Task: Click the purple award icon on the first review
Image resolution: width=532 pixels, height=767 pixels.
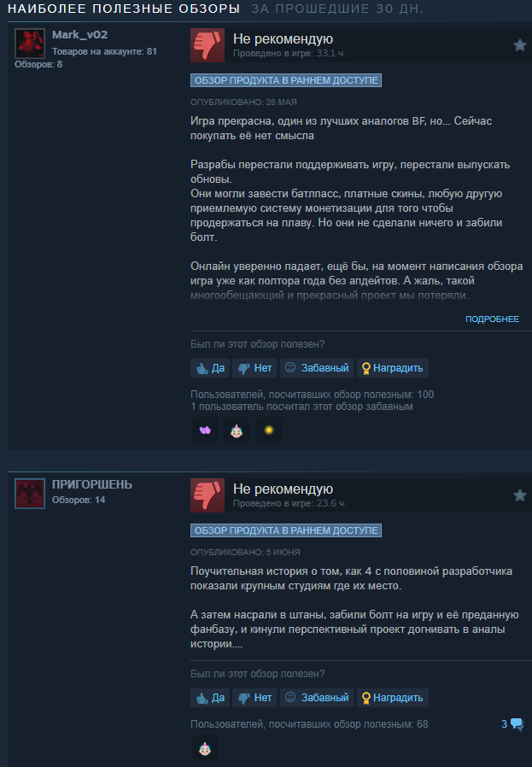Action: 205,430
